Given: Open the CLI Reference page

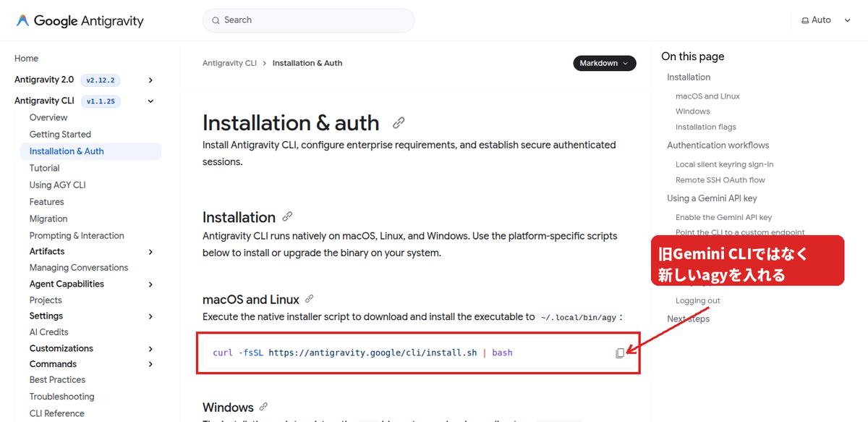Looking at the screenshot, I should coord(56,414).
